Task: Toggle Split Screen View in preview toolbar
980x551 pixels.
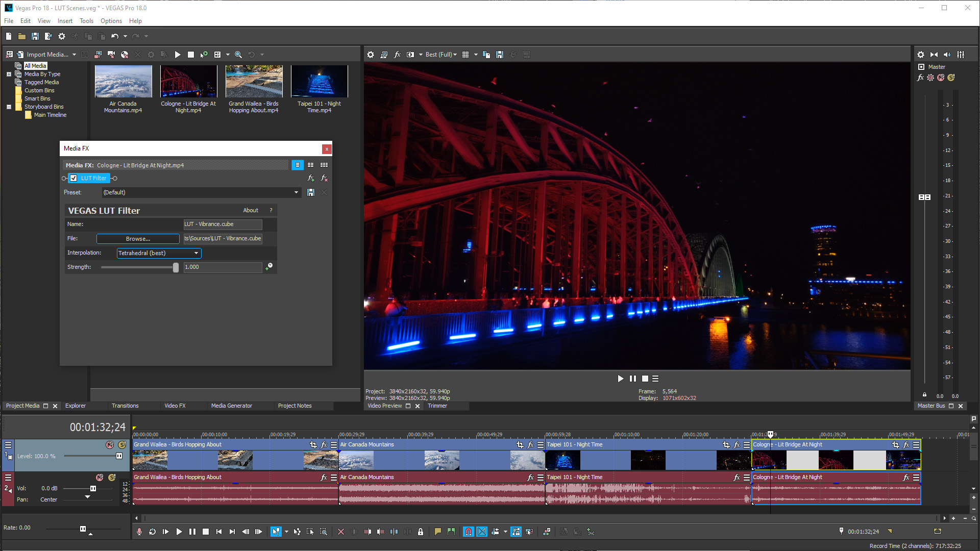Action: pos(410,55)
